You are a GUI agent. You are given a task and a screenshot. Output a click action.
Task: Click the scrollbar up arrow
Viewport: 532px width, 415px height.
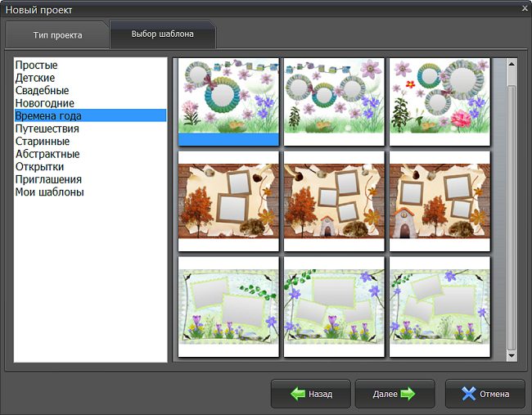pyautogui.click(x=512, y=64)
